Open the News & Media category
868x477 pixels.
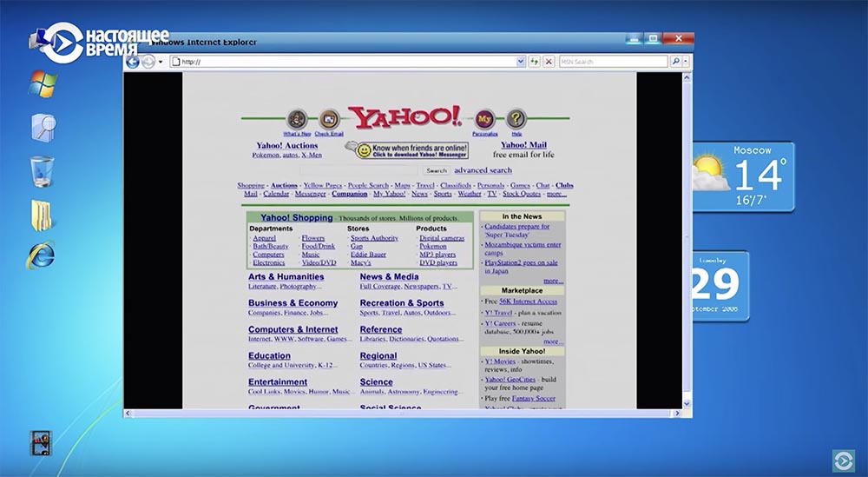pos(389,276)
